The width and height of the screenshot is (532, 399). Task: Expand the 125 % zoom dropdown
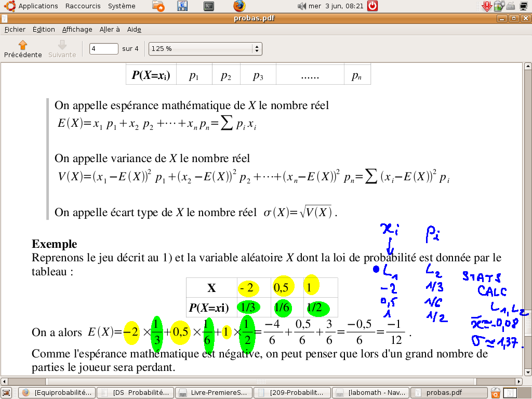256,49
